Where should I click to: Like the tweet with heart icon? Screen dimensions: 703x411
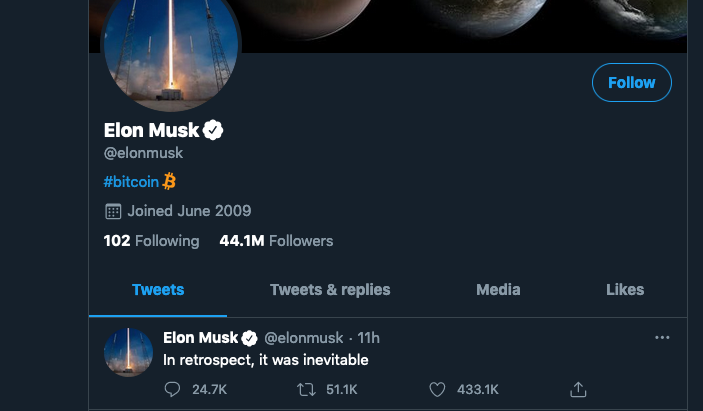coord(437,389)
